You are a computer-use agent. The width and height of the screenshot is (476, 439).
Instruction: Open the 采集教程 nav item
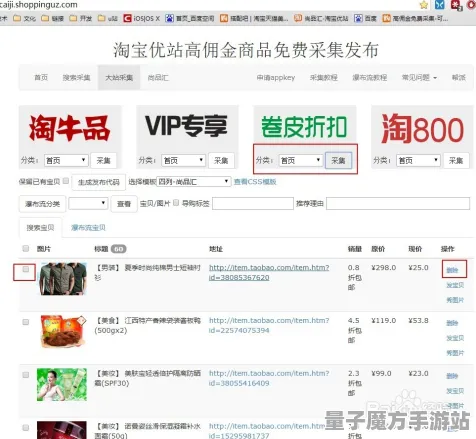tap(324, 78)
